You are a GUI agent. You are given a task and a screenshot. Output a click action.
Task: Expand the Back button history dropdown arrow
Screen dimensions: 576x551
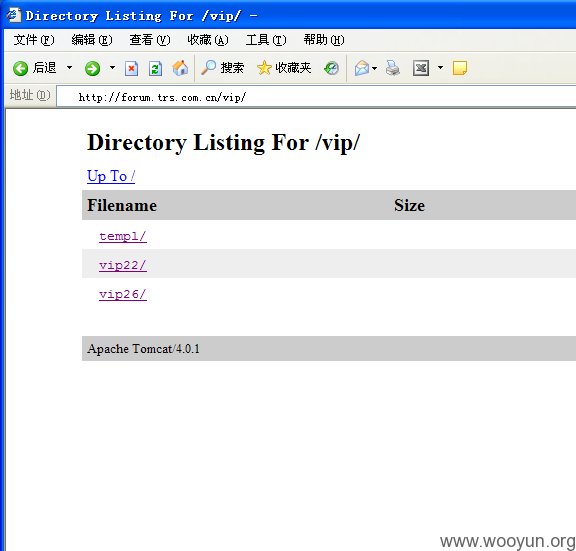click(x=69, y=68)
